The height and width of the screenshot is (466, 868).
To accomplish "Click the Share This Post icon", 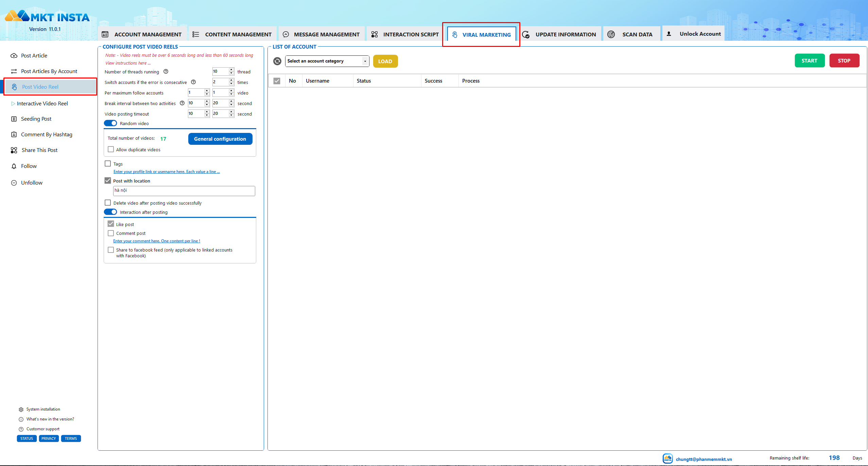I will point(14,150).
